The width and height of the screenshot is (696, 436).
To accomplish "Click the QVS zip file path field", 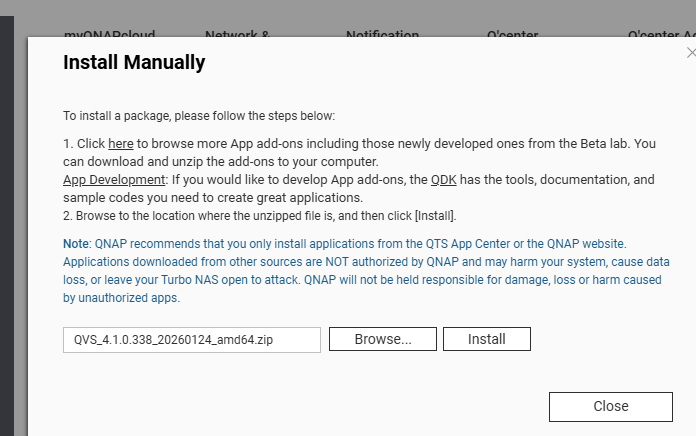I will click(x=192, y=340).
